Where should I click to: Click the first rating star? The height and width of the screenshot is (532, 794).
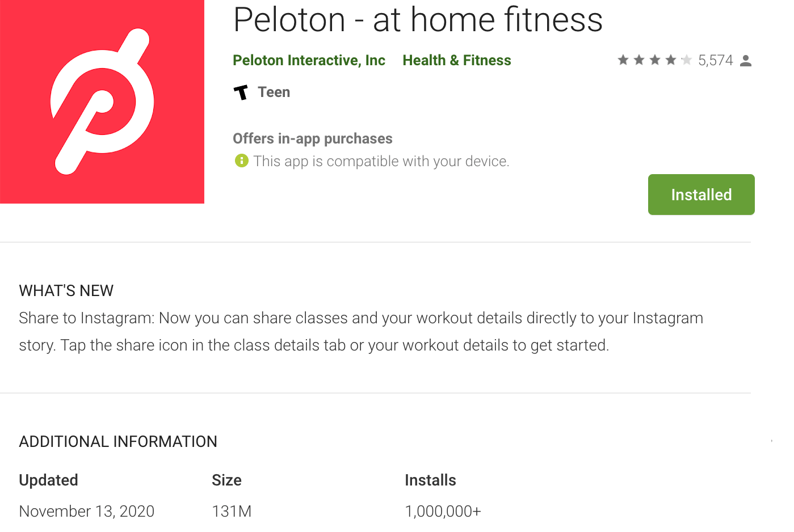click(623, 60)
